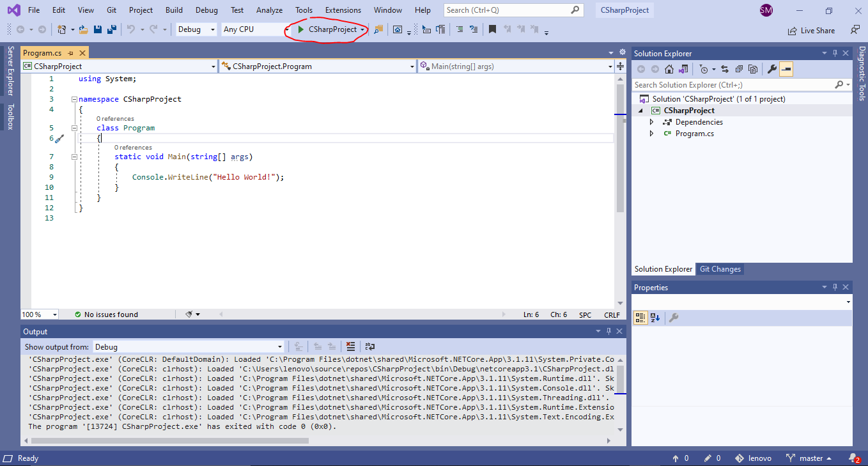The height and width of the screenshot is (466, 868).
Task: Click the Pending Changes Filter clock icon
Action: pos(704,69)
